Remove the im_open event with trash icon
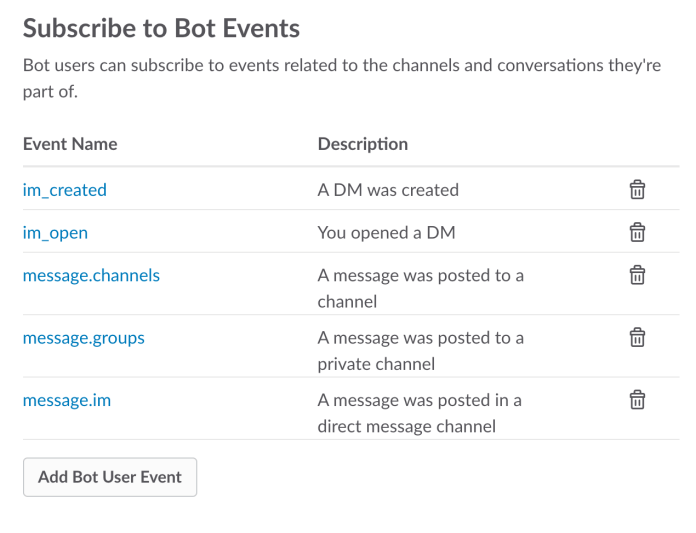The height and width of the screenshot is (533, 696). [637, 232]
